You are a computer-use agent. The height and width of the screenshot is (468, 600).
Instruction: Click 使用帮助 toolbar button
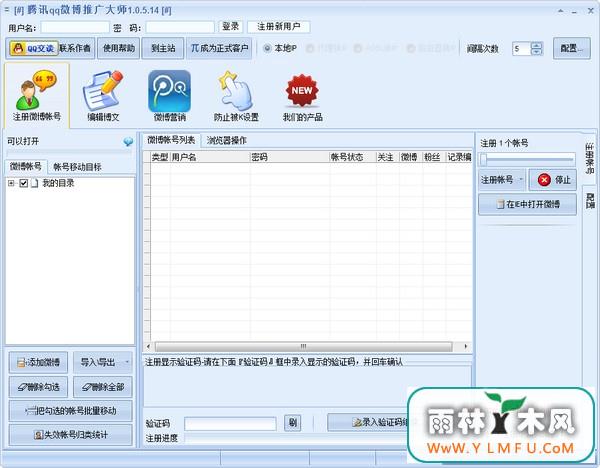coord(119,48)
